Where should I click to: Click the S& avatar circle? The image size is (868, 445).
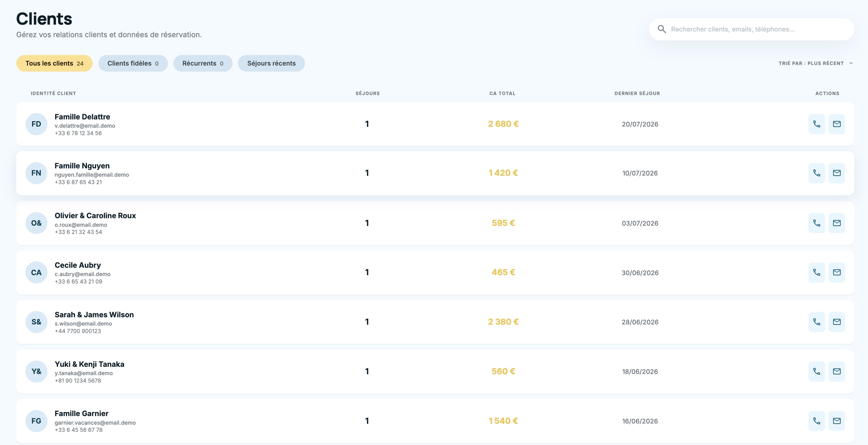pos(36,322)
